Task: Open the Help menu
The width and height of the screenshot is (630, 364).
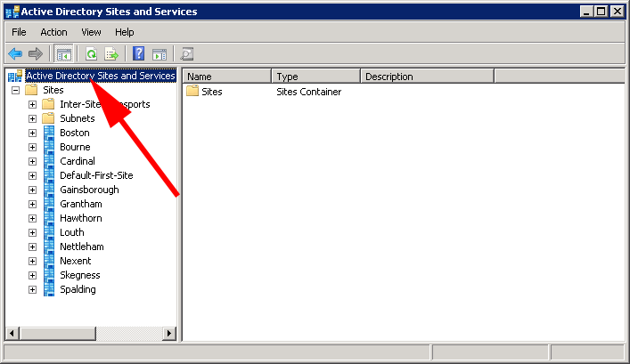Action: pos(125,32)
